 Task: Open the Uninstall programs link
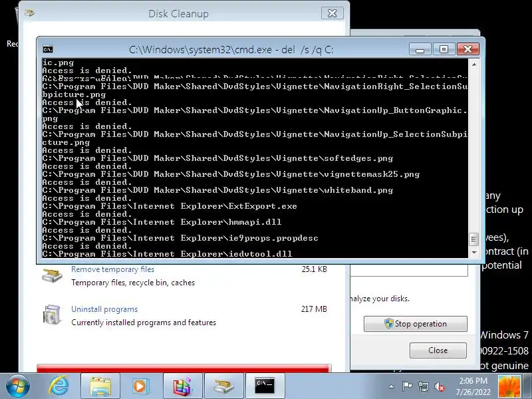coord(104,309)
